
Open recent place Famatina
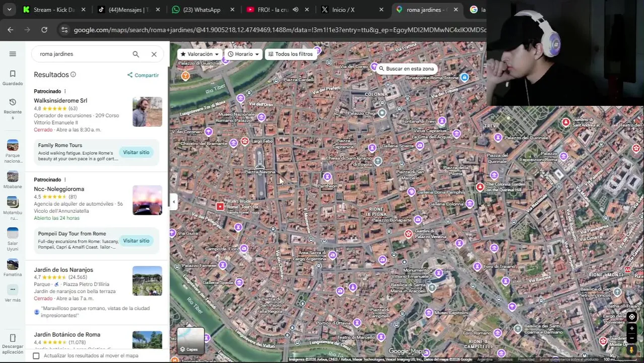coord(13,264)
